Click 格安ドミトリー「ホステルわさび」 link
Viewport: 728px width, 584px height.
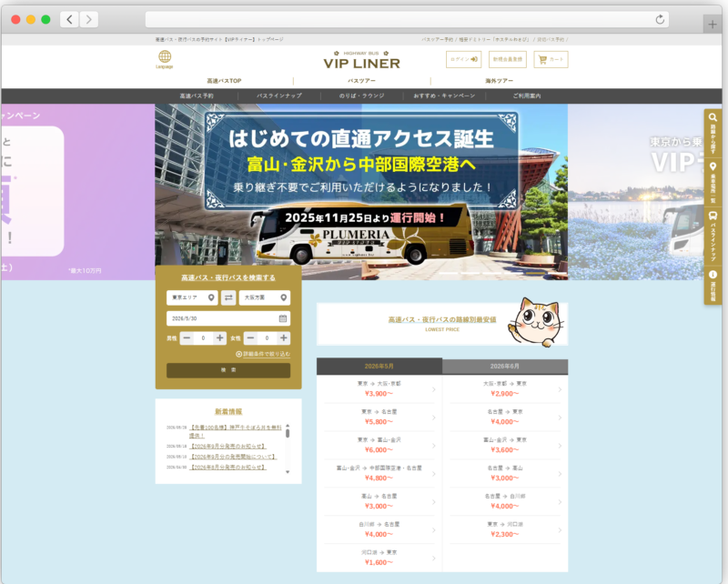click(493, 39)
